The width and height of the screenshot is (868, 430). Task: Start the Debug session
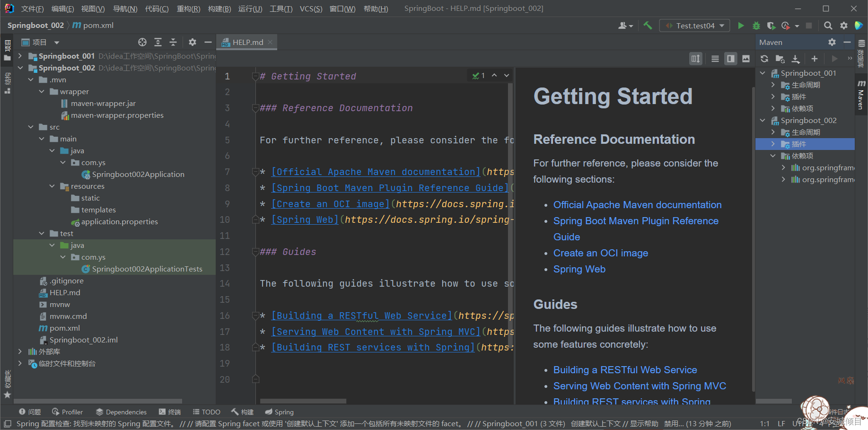(x=755, y=25)
